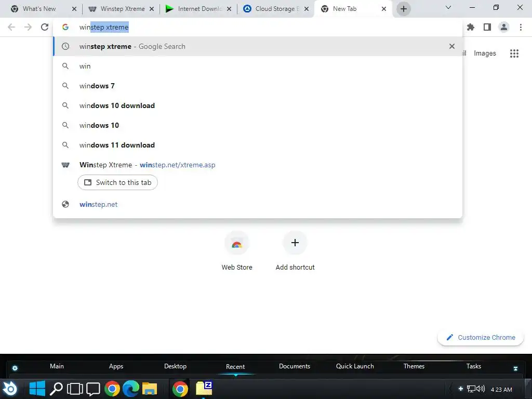Select Apps tab on Winstep shelf
The image size is (532, 399).
116,366
